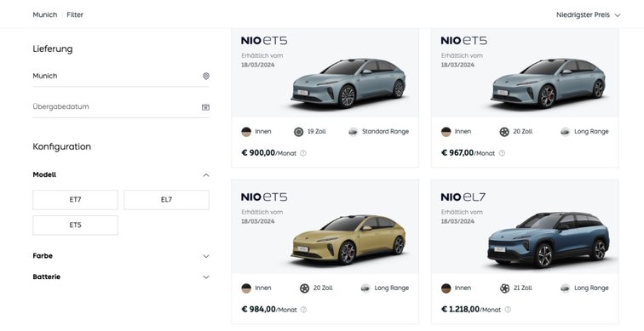The image size is (644, 331).
Task: Click the 21 Zoll wheel icon on EL7 card
Action: click(x=505, y=288)
